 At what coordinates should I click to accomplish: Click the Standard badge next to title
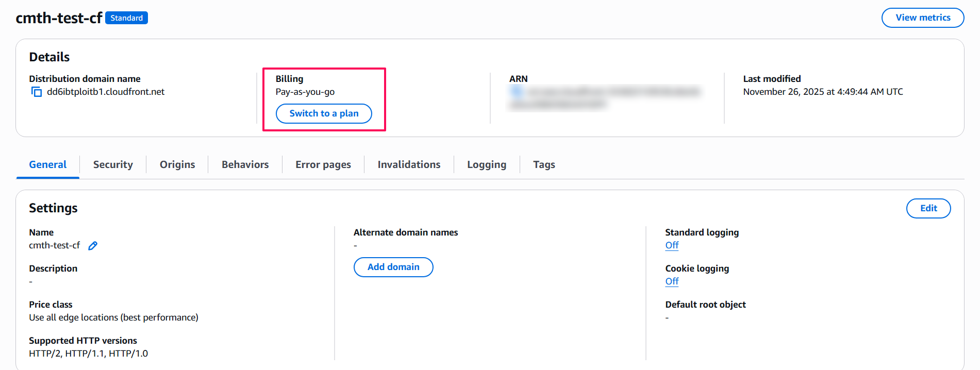coord(126,18)
